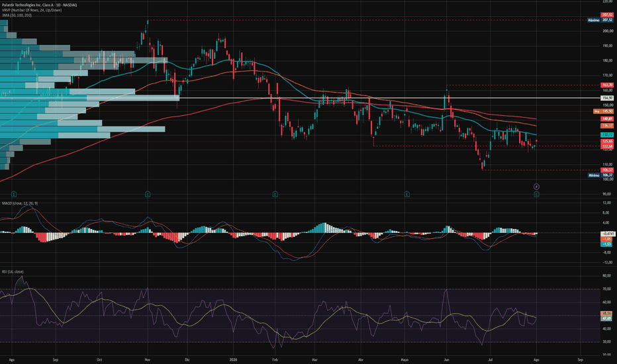Click the Oct label on time axis

tap(99, 359)
